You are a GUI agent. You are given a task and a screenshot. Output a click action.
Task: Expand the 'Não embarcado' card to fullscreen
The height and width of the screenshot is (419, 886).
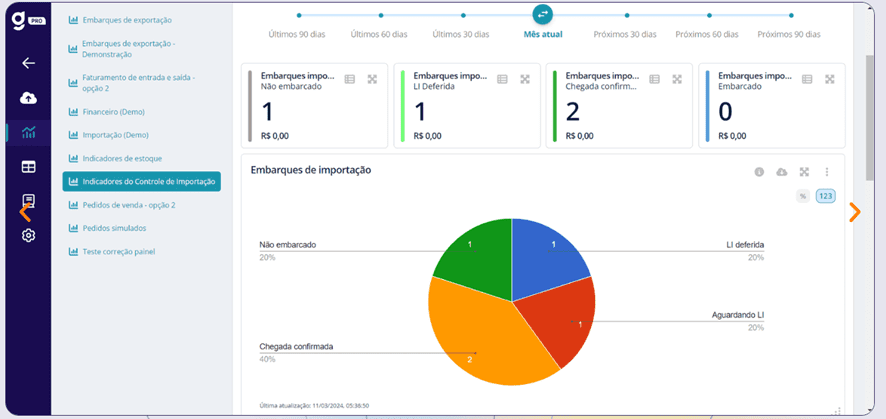tap(372, 79)
